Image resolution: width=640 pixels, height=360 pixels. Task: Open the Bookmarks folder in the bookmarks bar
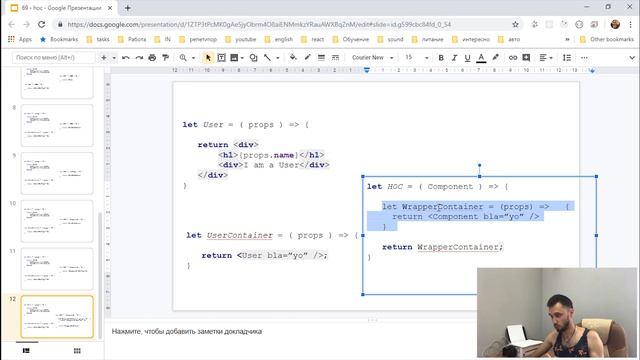pos(59,39)
